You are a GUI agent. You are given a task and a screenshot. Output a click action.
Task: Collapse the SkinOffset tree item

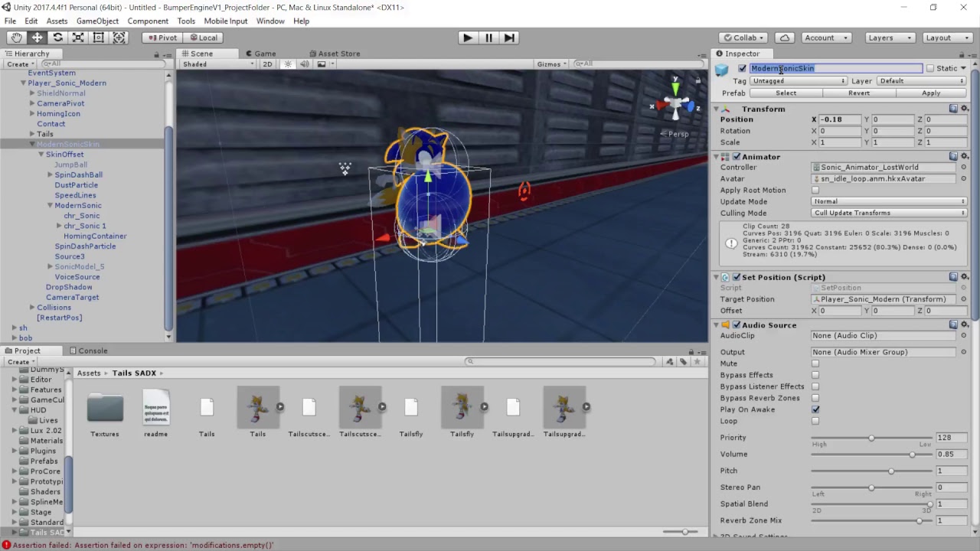[41, 155]
